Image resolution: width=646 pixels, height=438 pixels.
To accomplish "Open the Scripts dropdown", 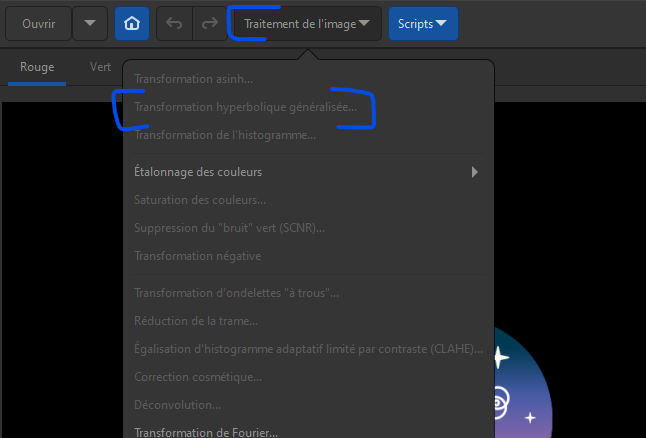I will click(x=423, y=24).
